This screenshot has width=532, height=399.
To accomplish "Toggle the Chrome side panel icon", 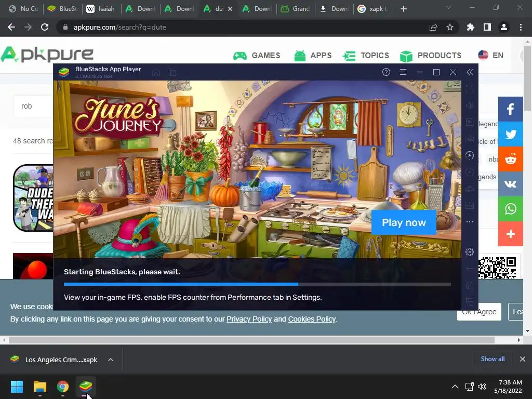I will [487, 27].
